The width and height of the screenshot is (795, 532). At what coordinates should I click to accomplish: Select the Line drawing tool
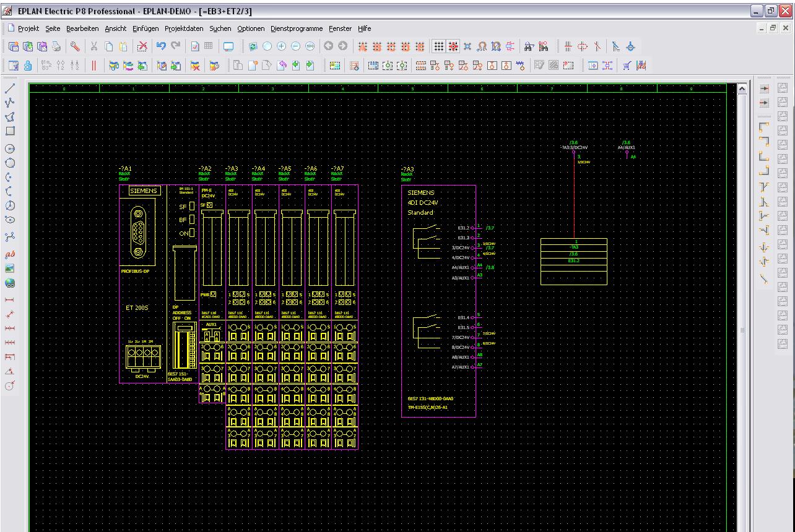10,88
